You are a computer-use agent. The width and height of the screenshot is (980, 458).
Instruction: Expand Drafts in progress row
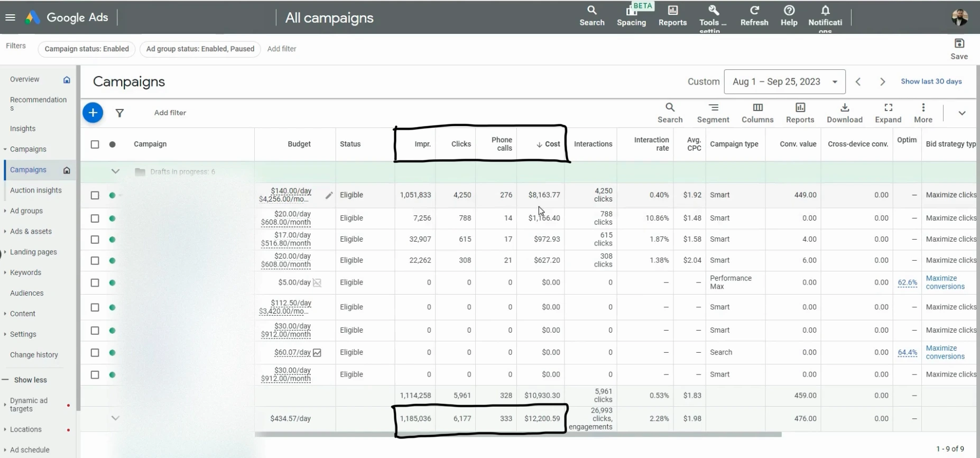(x=115, y=171)
